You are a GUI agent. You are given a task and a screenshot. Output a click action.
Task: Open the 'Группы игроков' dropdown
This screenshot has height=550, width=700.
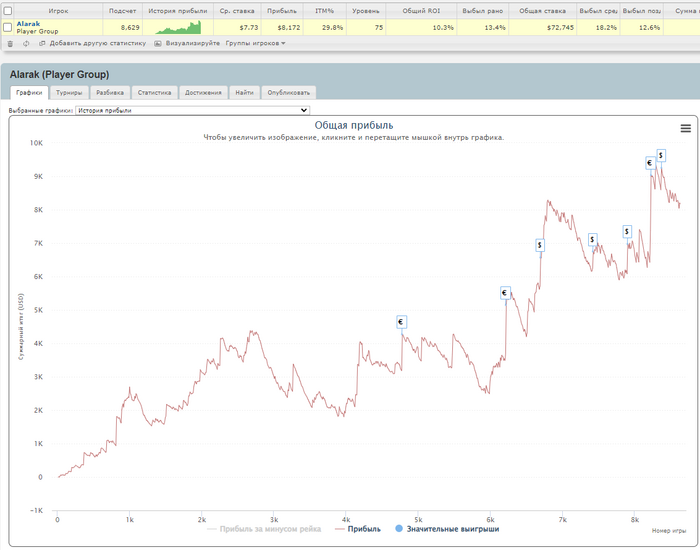(x=255, y=43)
